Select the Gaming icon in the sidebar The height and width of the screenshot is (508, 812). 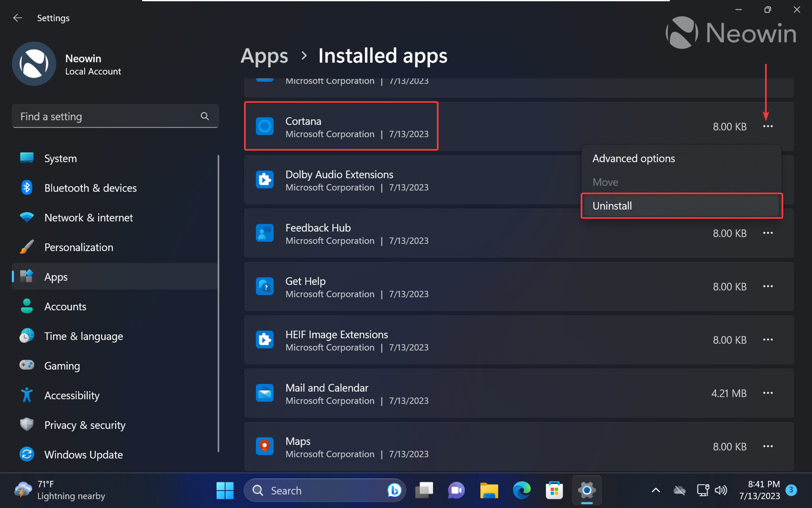click(27, 366)
